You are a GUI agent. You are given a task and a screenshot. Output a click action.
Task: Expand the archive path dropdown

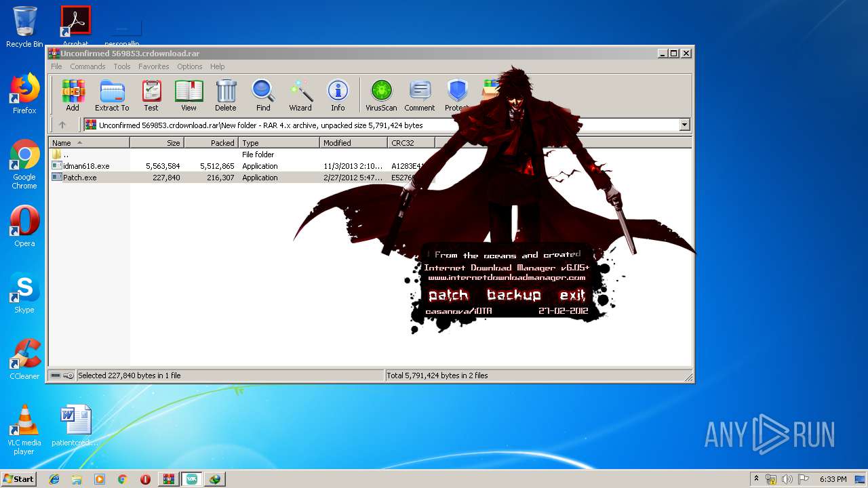pyautogui.click(x=684, y=125)
